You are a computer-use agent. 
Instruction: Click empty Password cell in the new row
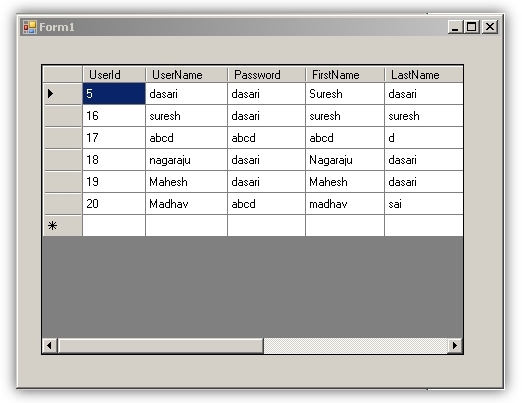[x=267, y=226]
